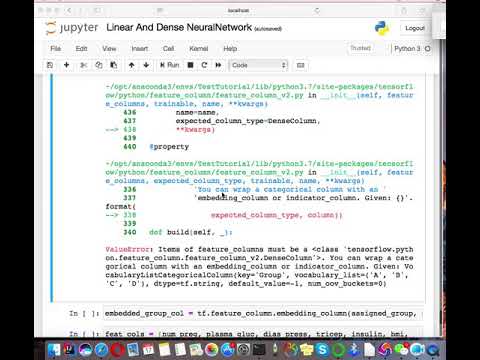Open the red Opera icon in the dock
Screen dimensions: 480x360
117,350
